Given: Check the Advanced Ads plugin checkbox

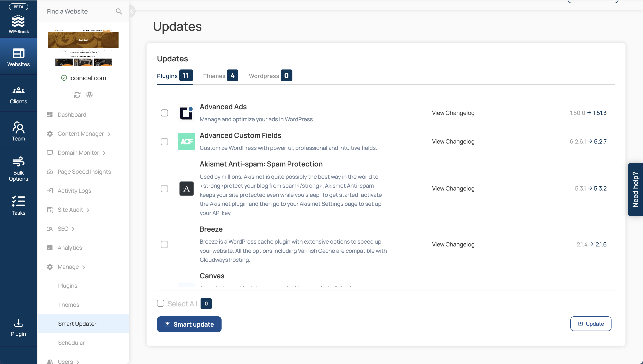Looking at the screenshot, I should 164,113.
